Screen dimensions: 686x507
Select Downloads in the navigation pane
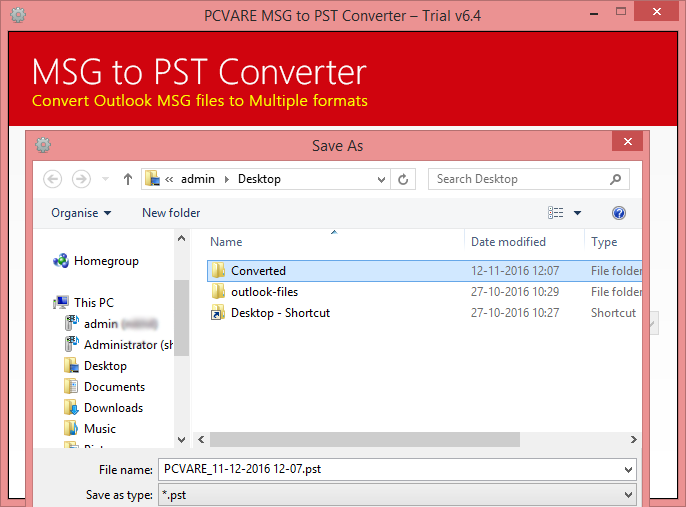113,408
